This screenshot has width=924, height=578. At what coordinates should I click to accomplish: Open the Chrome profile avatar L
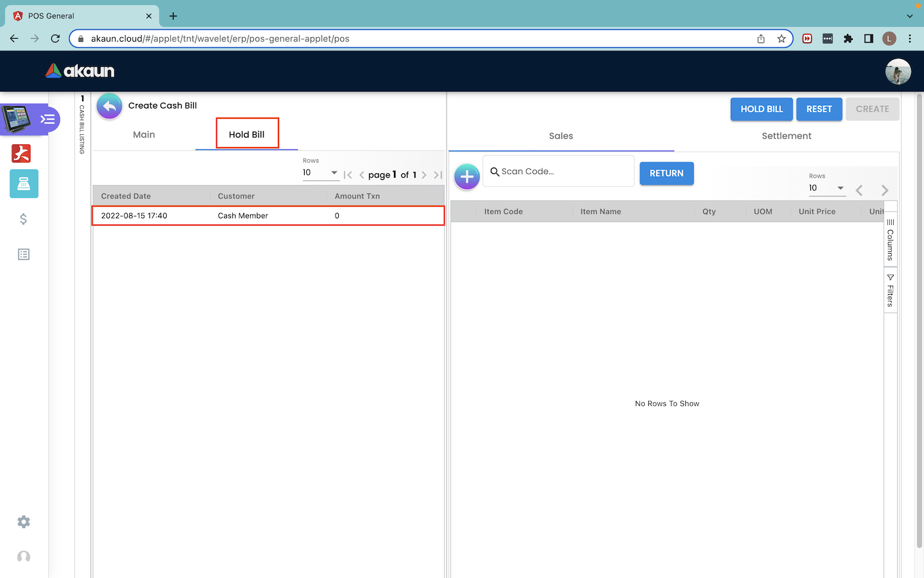coord(889,39)
